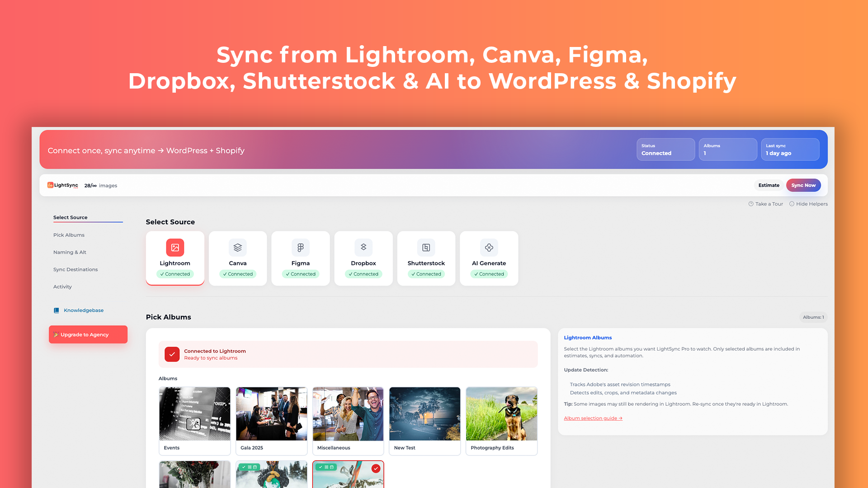868x488 pixels.
Task: Open the Activity section
Action: tap(62, 286)
